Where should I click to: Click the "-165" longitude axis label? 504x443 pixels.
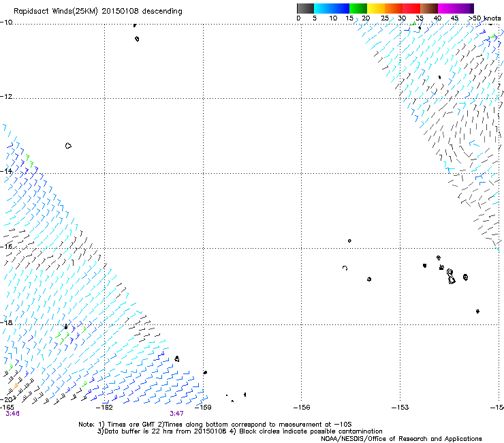click(x=7, y=408)
